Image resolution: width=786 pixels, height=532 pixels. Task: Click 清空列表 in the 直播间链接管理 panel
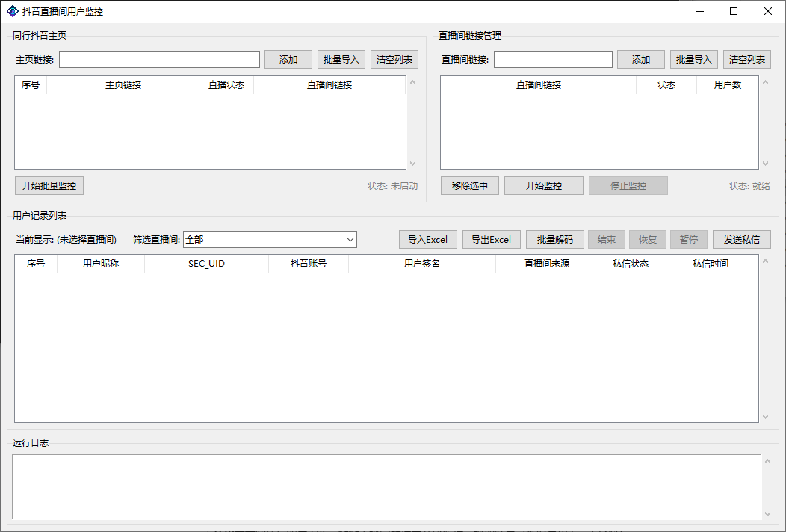click(747, 59)
